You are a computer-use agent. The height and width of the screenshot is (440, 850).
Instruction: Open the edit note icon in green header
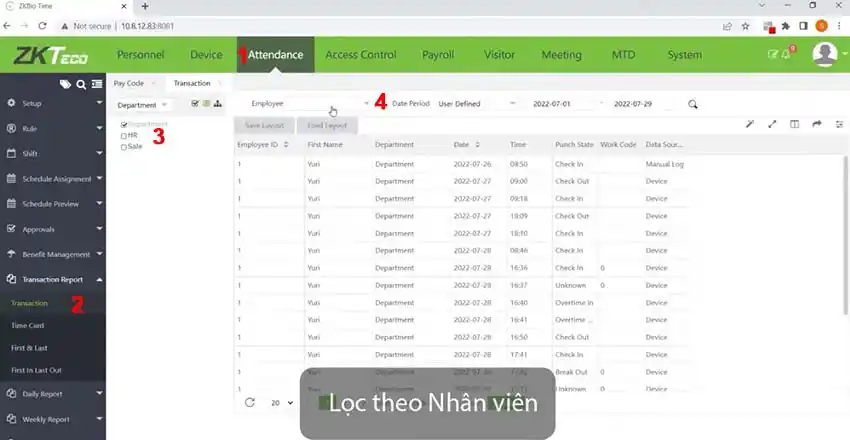tap(772, 54)
